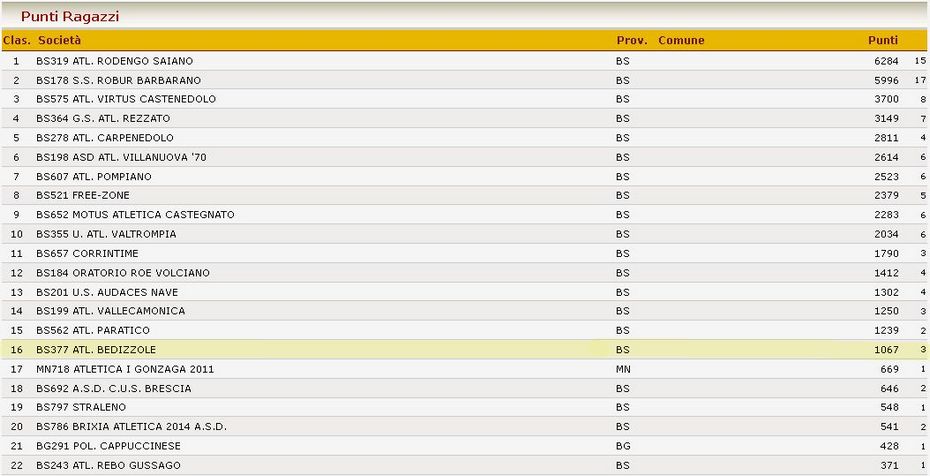This screenshot has height=476, width=930.
Task: Click points value 6284
Action: click(x=886, y=61)
